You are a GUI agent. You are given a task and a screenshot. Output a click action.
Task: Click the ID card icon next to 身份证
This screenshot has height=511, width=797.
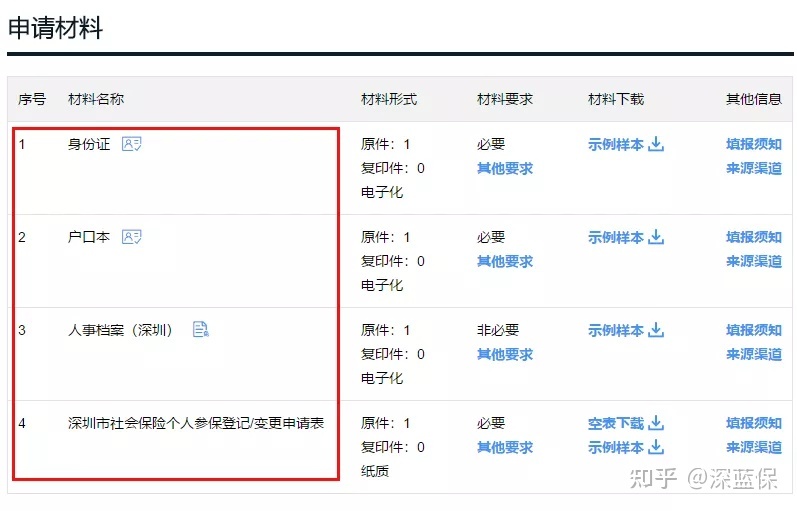[132, 144]
